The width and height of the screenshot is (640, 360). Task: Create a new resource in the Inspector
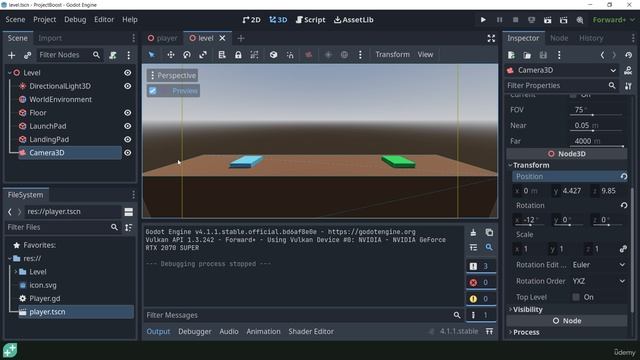(511, 55)
